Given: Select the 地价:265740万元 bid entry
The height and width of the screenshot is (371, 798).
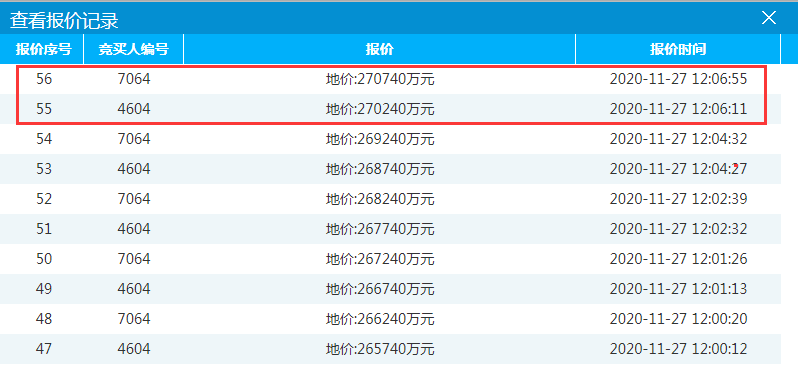Looking at the screenshot, I should [380, 349].
